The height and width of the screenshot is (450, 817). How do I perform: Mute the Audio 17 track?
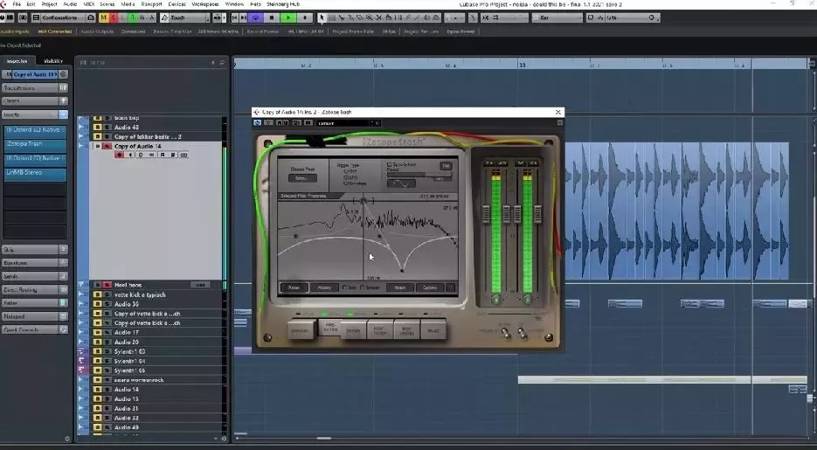point(97,332)
